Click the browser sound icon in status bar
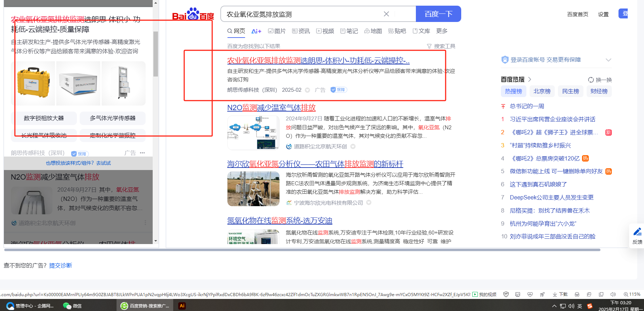 pos(613,294)
